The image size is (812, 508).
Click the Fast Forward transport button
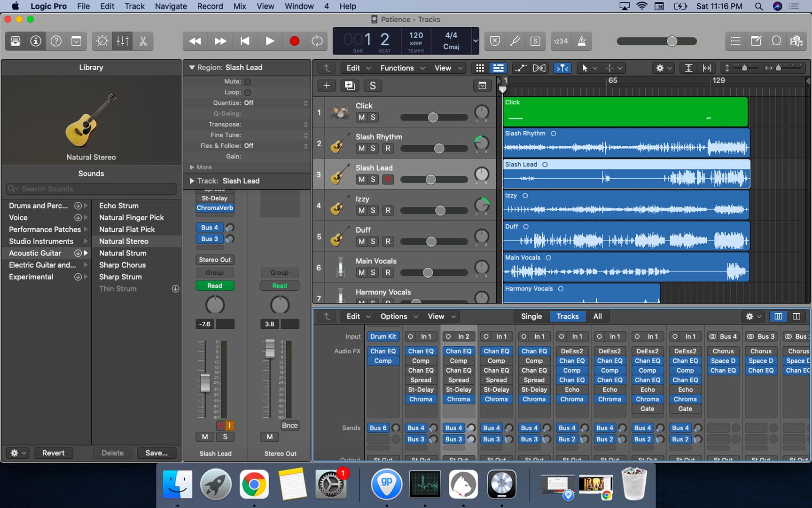point(220,41)
